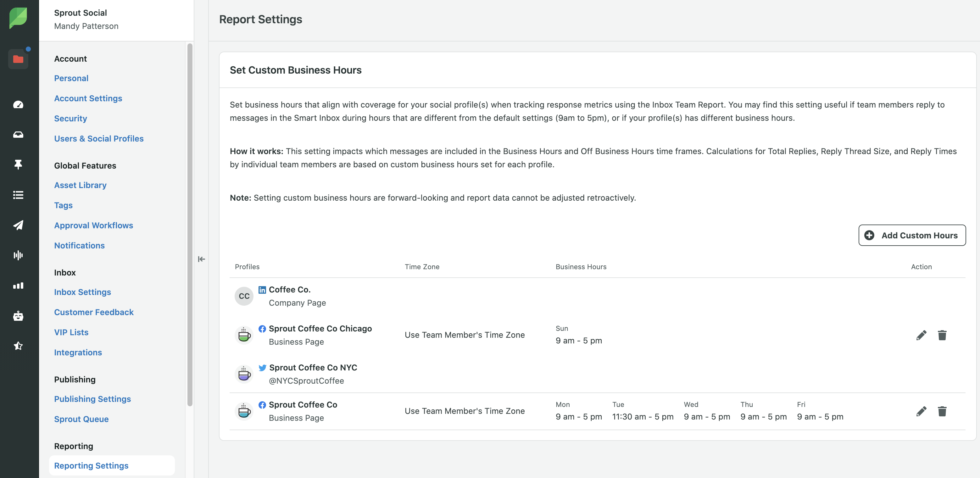Click the @NYCSproutCoffee handle
Viewport: 980px width, 478px height.
click(306, 381)
